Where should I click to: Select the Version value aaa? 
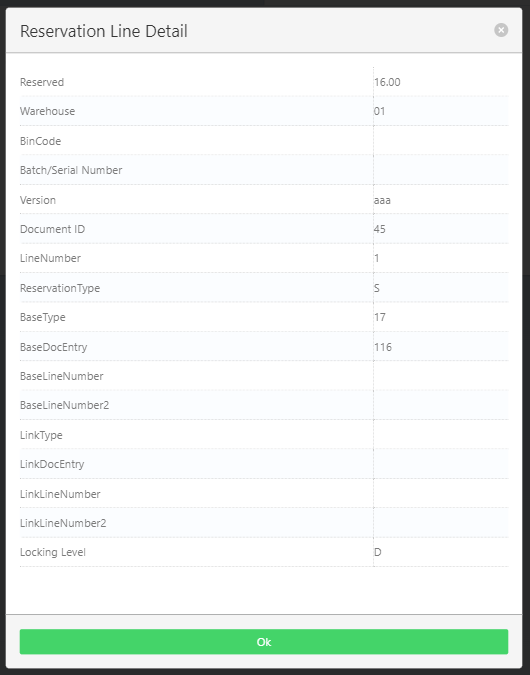382,200
